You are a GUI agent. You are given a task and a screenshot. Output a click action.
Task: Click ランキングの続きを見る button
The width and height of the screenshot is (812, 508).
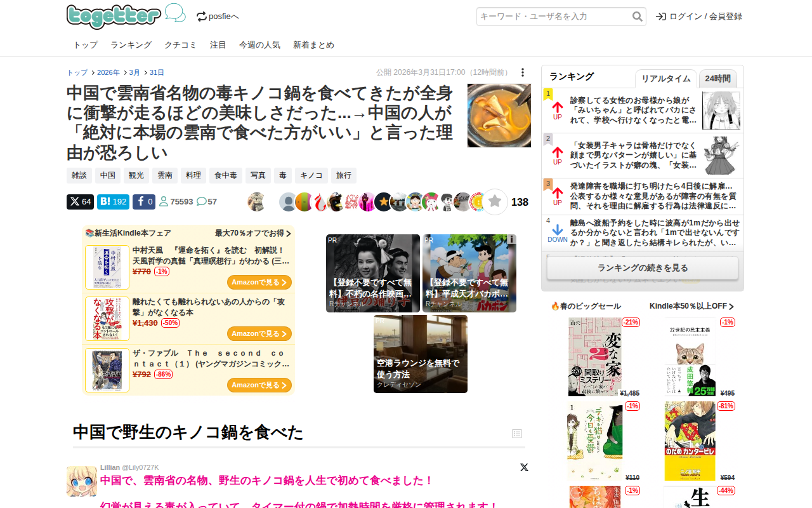pyautogui.click(x=643, y=268)
